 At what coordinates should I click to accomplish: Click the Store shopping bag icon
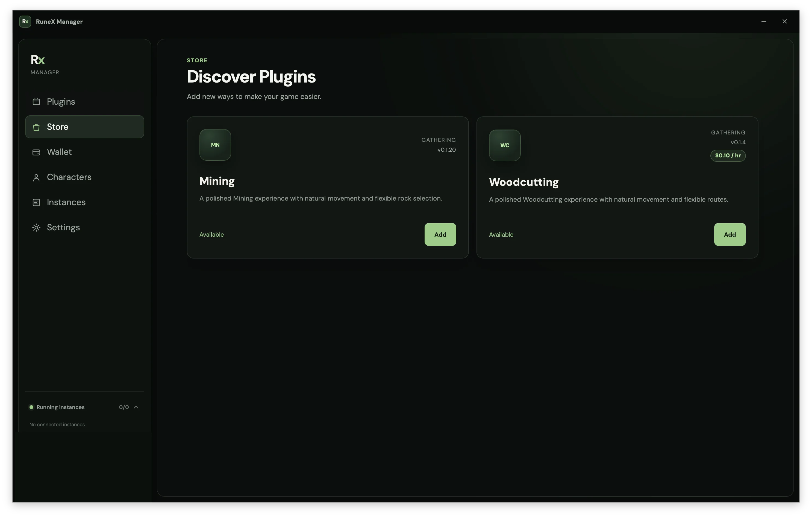pos(36,127)
